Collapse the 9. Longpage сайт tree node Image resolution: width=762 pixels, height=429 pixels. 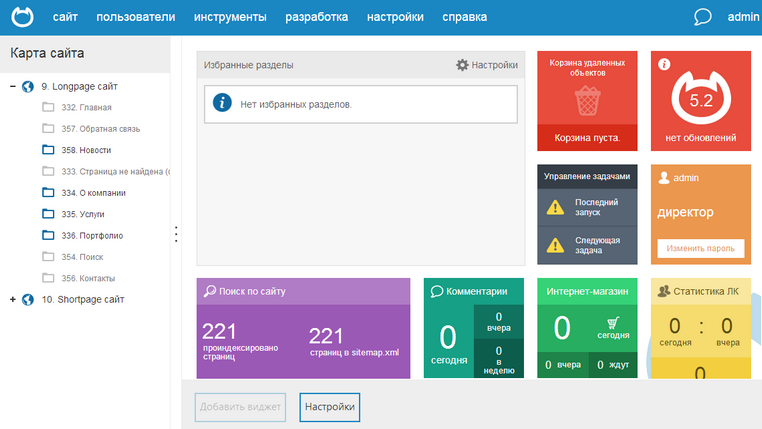[13, 86]
